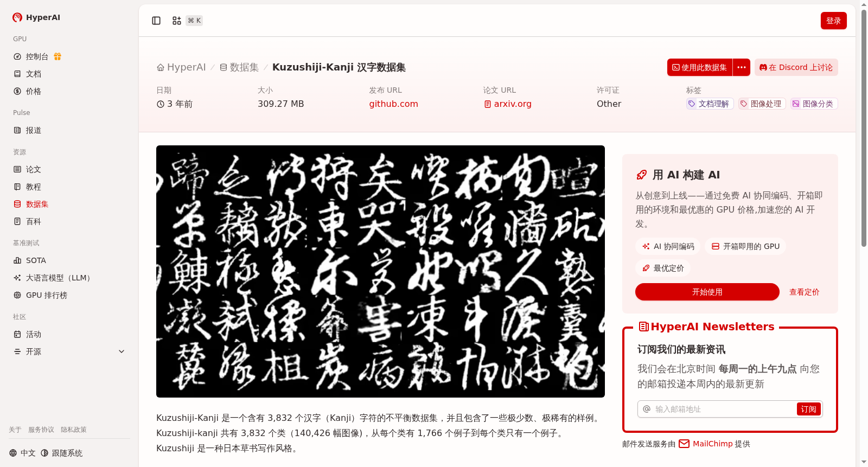868x467 pixels.
Task: Click the gift icon beside 控制台
Action: (58, 56)
